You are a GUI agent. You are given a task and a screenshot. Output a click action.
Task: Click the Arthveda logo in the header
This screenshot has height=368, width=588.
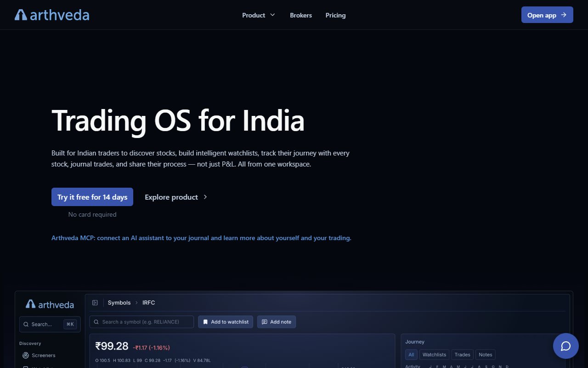pyautogui.click(x=52, y=15)
